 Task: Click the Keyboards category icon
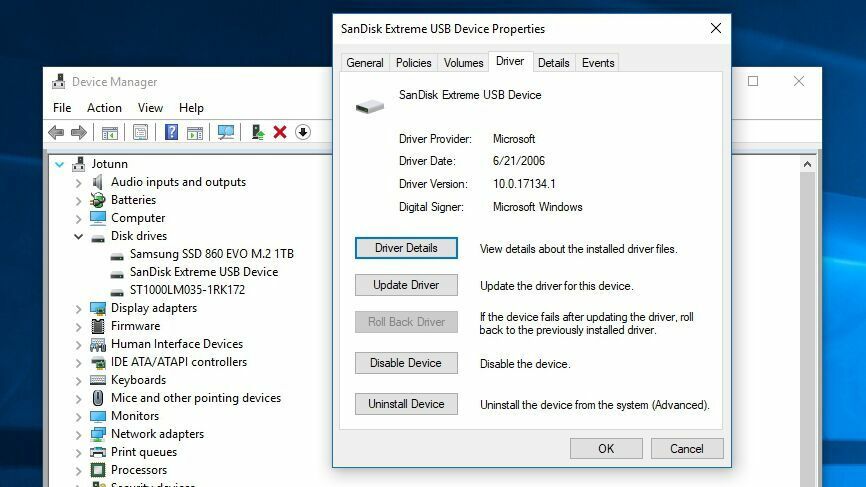[98, 380]
